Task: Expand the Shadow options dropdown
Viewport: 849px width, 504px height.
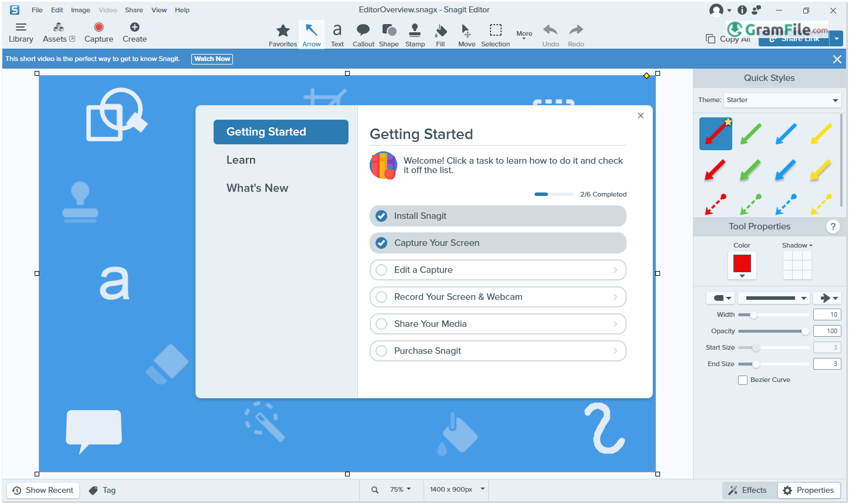Action: pyautogui.click(x=797, y=245)
